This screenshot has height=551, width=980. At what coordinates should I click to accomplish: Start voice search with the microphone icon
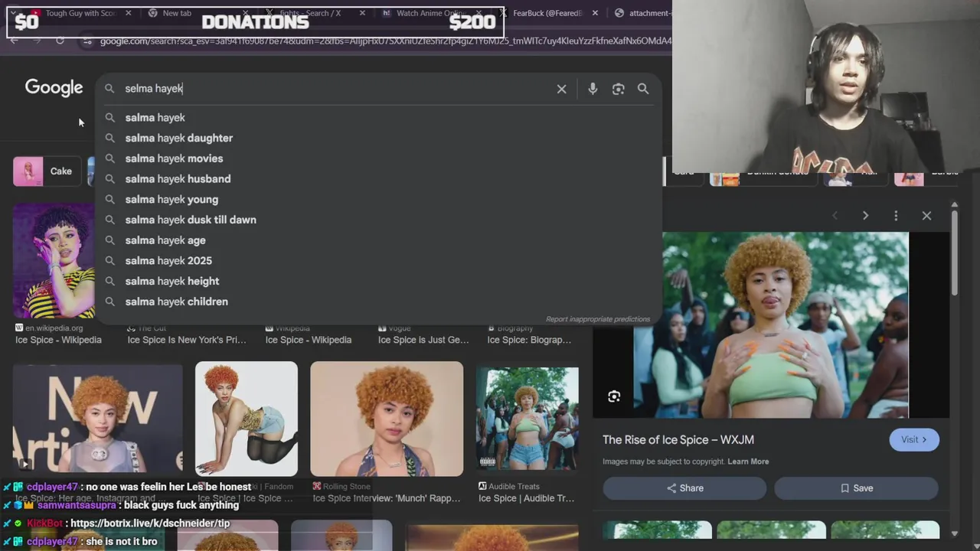(x=593, y=89)
